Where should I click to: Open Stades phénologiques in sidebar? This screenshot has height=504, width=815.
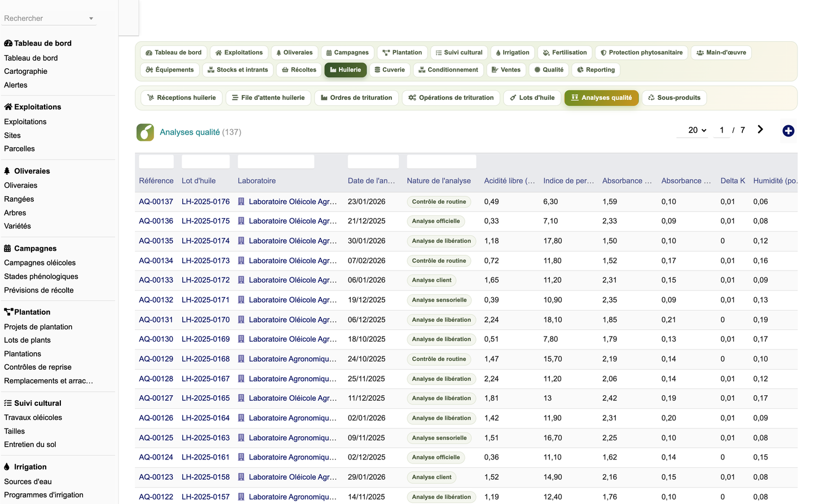41,276
